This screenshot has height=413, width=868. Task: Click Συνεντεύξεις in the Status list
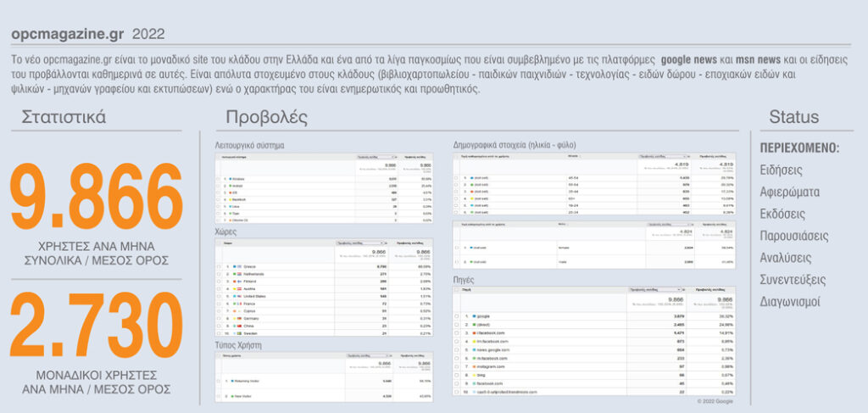pyautogui.click(x=793, y=280)
